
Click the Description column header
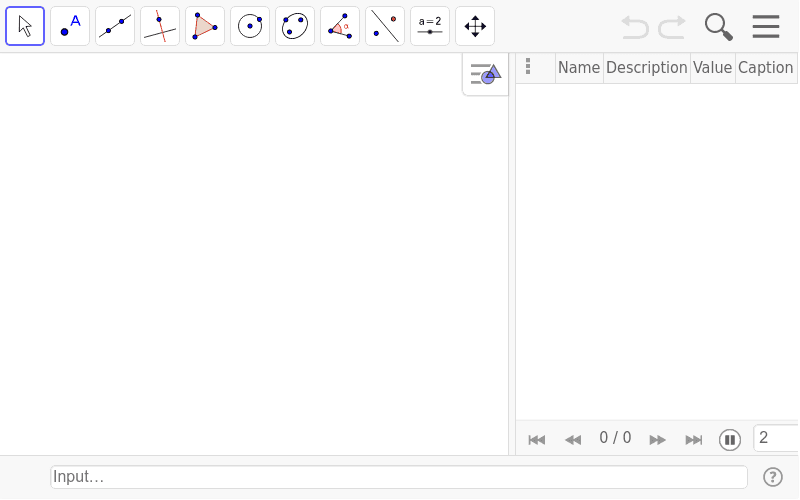646,67
